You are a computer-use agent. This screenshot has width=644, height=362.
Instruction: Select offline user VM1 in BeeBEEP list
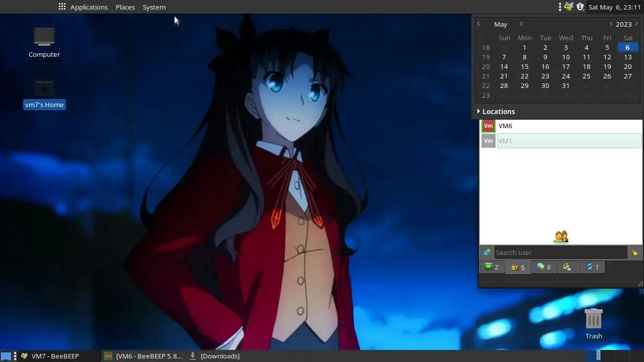pyautogui.click(x=561, y=141)
